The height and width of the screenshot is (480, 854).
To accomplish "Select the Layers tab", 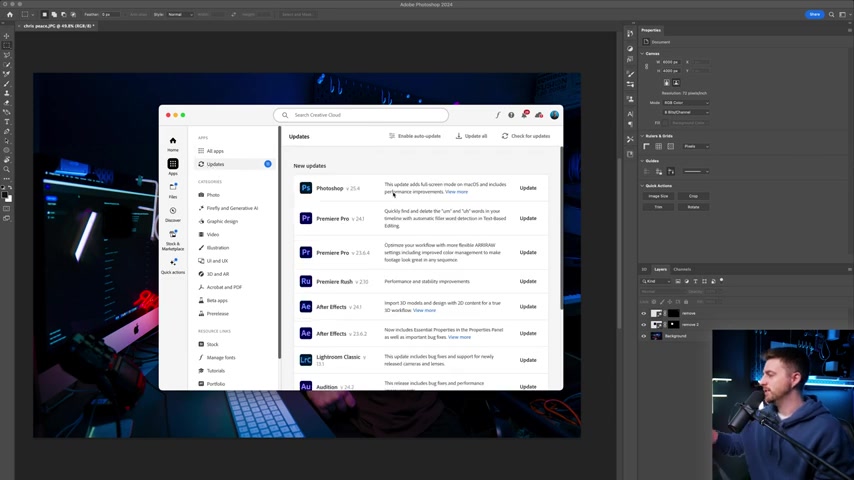I will coord(660,269).
